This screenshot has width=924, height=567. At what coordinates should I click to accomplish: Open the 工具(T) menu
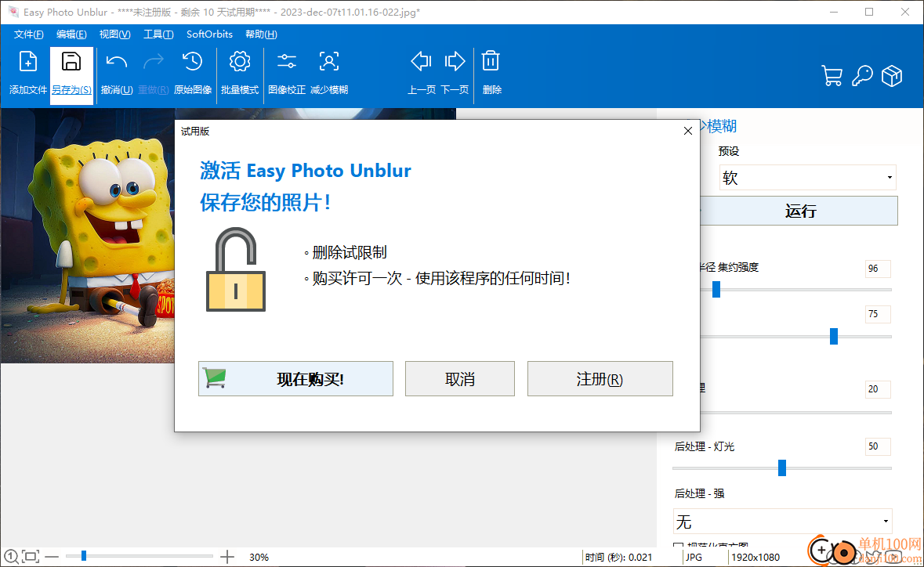point(158,34)
